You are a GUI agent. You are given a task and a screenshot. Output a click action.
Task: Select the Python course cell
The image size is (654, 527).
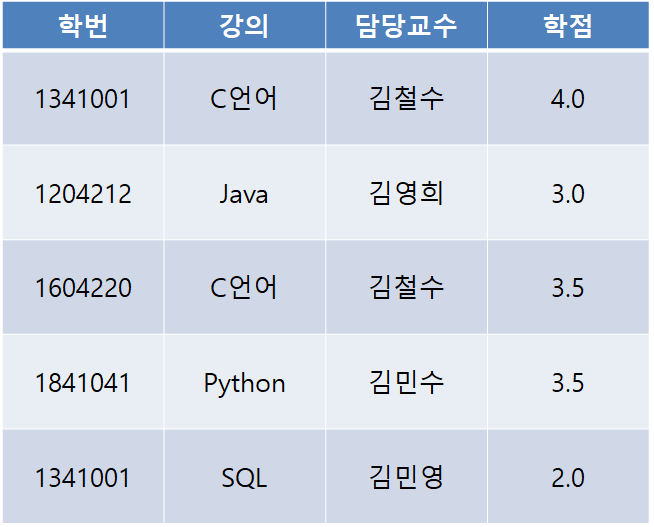click(x=244, y=382)
